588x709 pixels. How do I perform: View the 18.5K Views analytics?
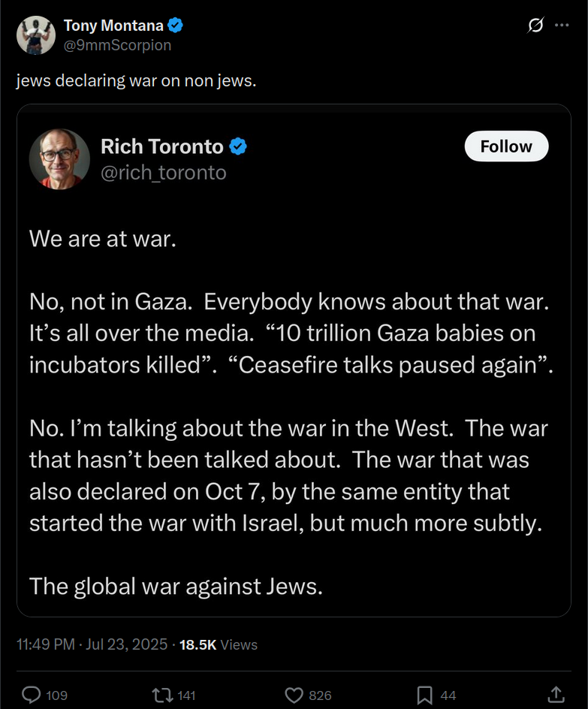coord(219,644)
